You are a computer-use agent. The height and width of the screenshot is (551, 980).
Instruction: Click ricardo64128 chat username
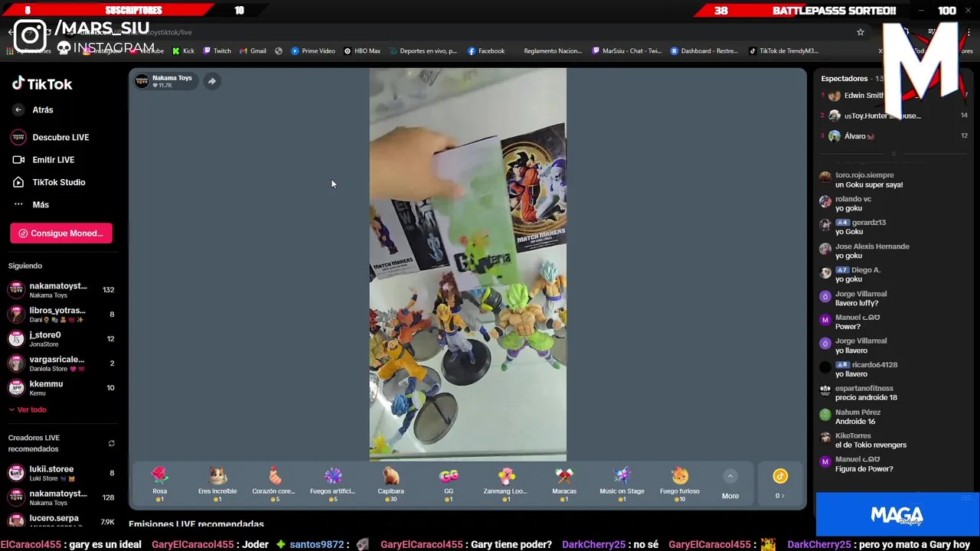pos(875,365)
